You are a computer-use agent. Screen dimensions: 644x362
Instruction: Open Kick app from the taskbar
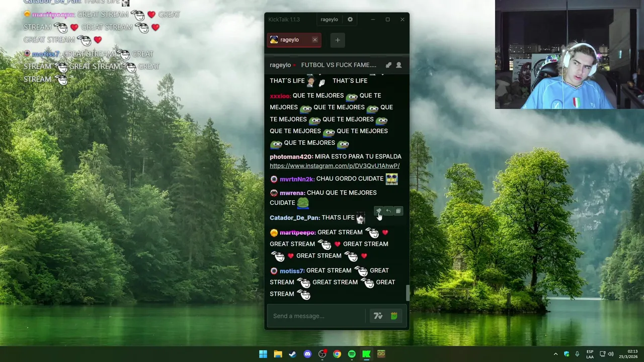coord(366,354)
